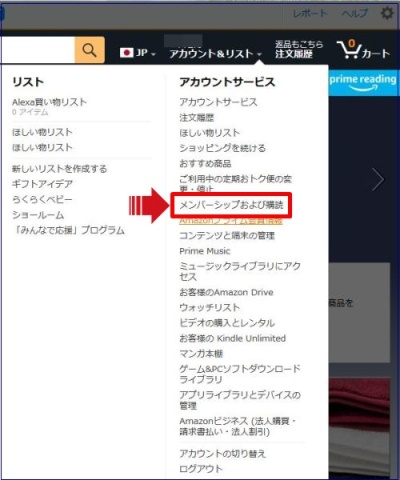Image resolution: width=400 pixels, height=480 pixels.
Task: Open the first ほしい物リスト in リスト column
Action: point(42,132)
